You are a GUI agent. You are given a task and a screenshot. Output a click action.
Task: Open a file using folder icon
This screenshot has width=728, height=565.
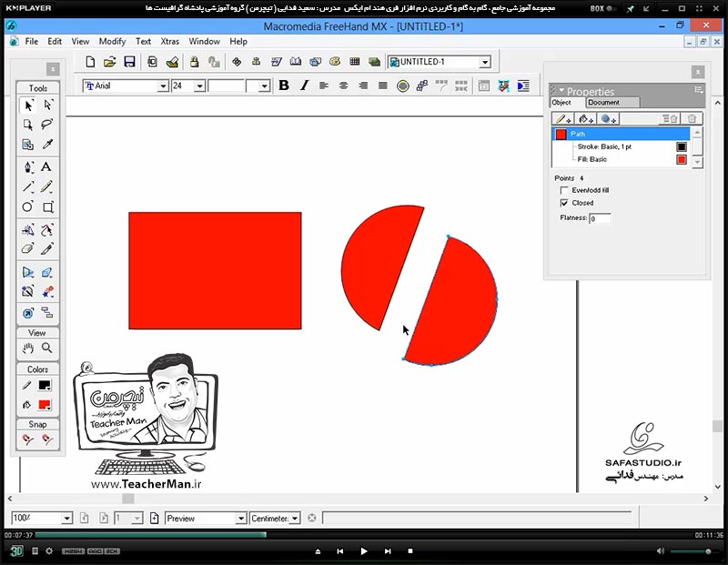[109, 62]
